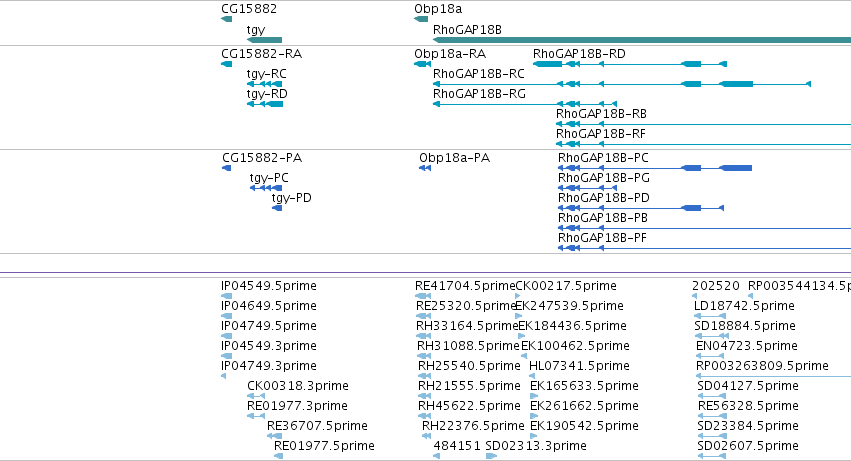This screenshot has height=461, width=851.
Task: Select protein label RhoGAP18B-PD
Action: click(604, 198)
